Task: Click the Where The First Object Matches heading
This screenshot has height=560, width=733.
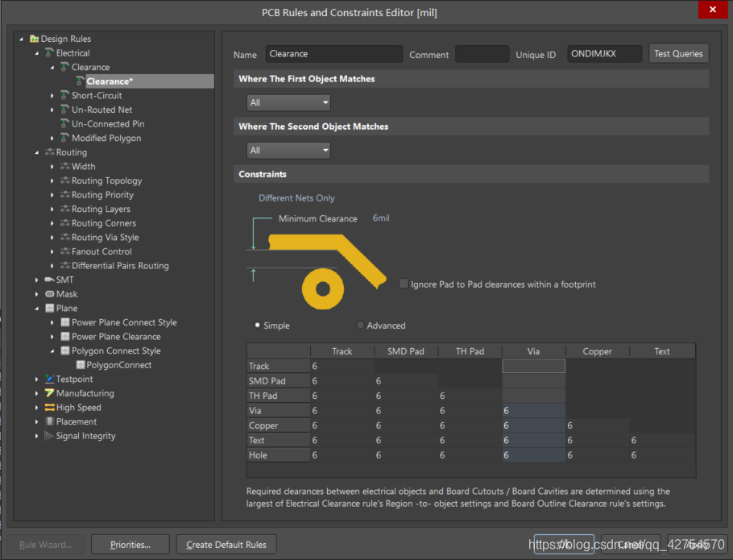Action: (x=307, y=79)
